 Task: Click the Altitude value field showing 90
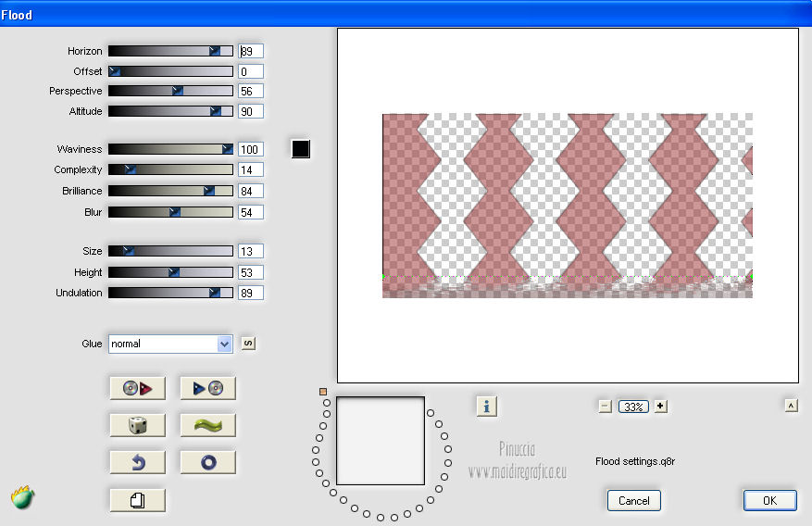[x=251, y=111]
